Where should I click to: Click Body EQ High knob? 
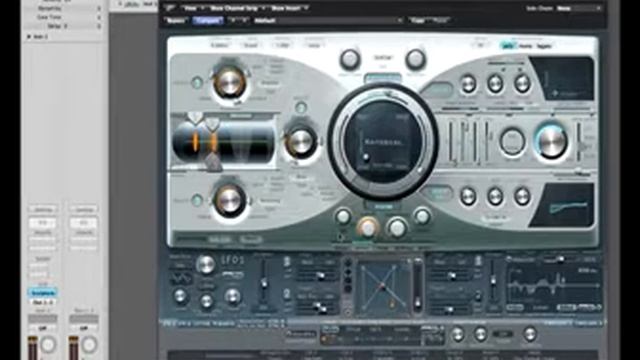[x=522, y=196]
